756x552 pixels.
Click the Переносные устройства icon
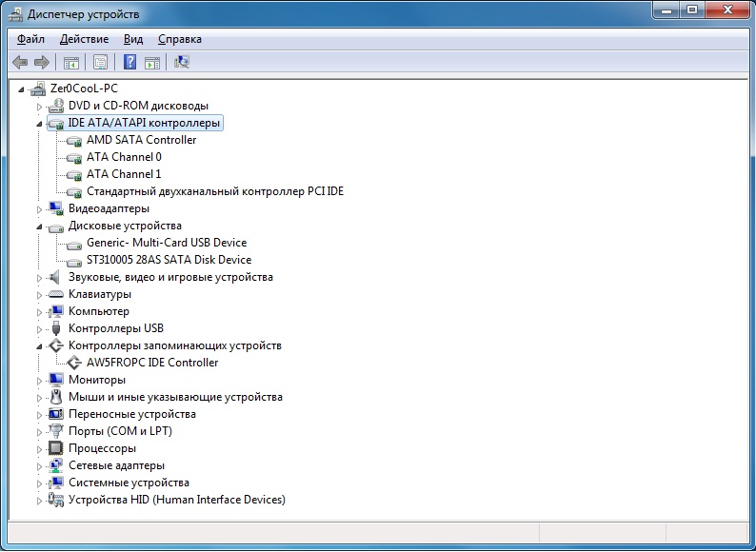coord(56,414)
